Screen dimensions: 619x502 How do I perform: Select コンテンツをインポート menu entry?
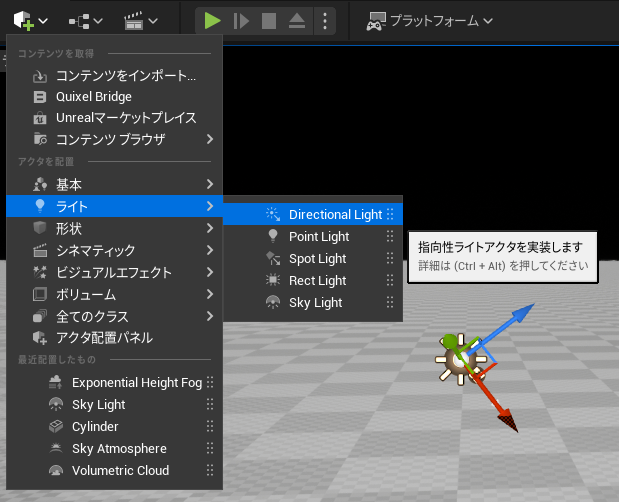(126, 76)
